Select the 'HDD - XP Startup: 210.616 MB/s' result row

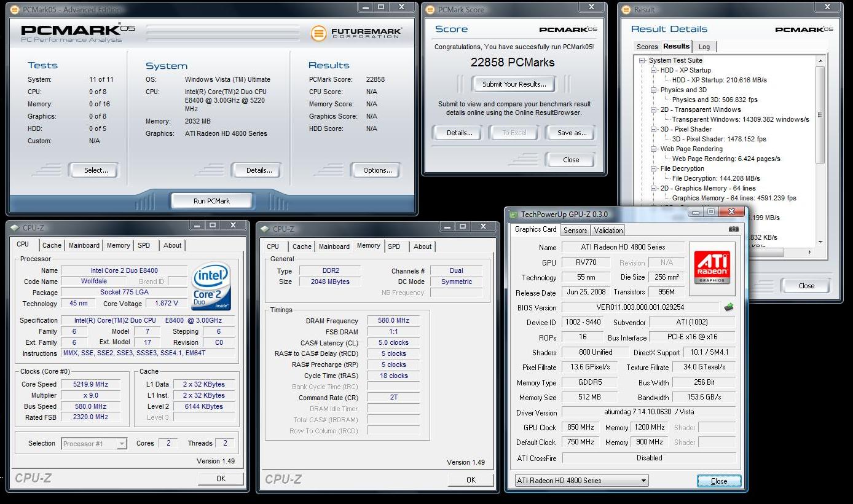719,80
